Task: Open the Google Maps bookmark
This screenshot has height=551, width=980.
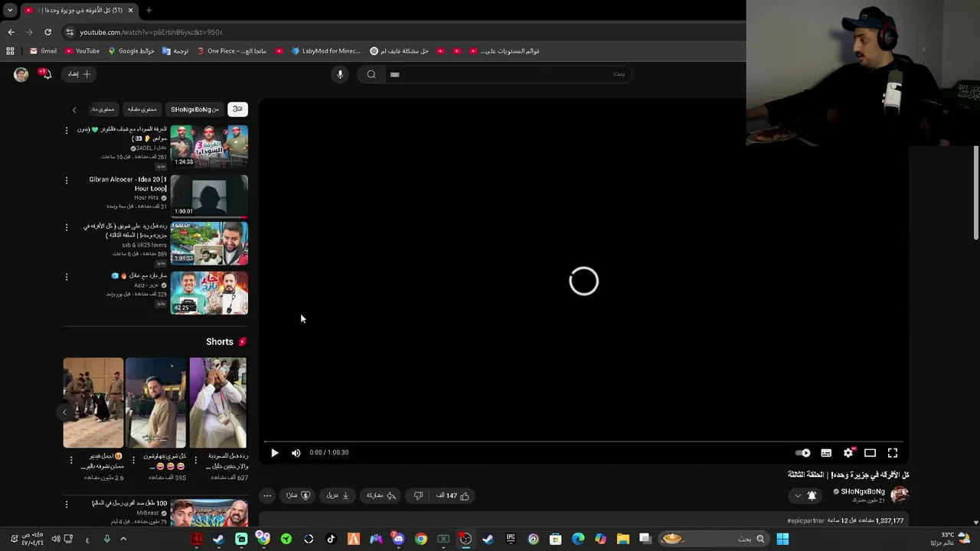Action: (131, 51)
